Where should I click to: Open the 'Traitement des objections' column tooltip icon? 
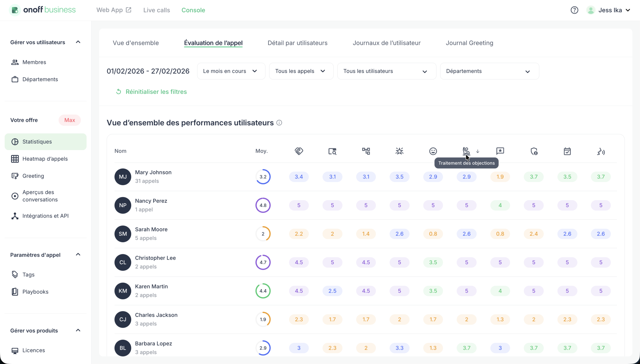pyautogui.click(x=466, y=151)
